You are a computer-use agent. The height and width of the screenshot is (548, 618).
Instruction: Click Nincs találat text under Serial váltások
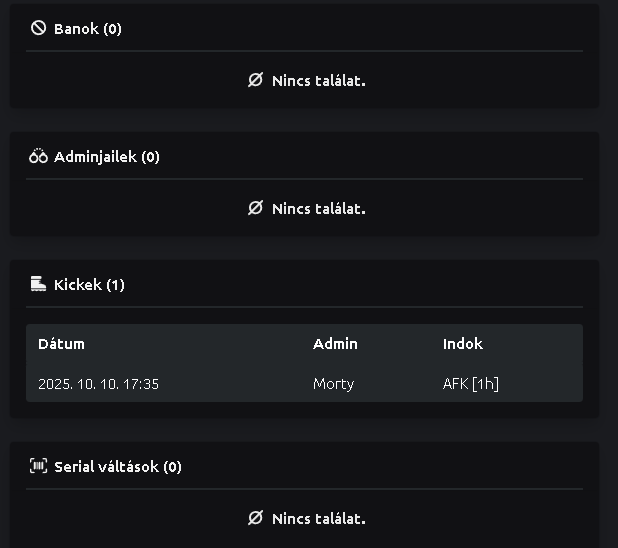318,519
